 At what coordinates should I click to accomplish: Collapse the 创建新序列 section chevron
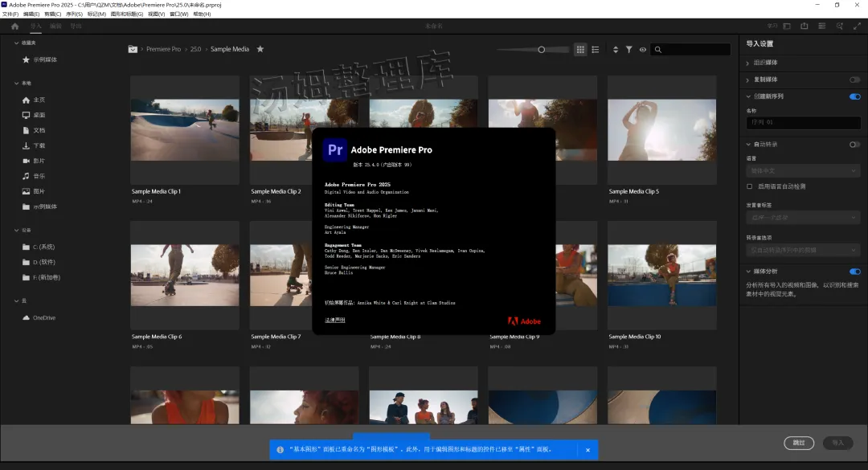(748, 96)
